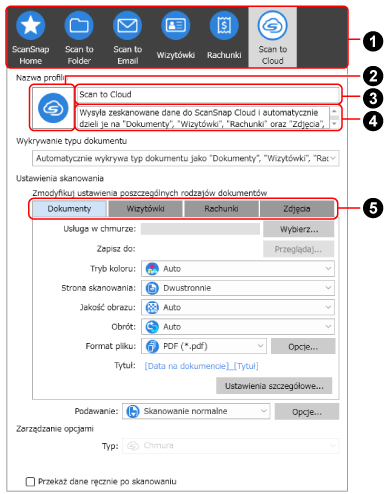Switch to the Dokumenty tab
The image size is (386, 494).
69,209
